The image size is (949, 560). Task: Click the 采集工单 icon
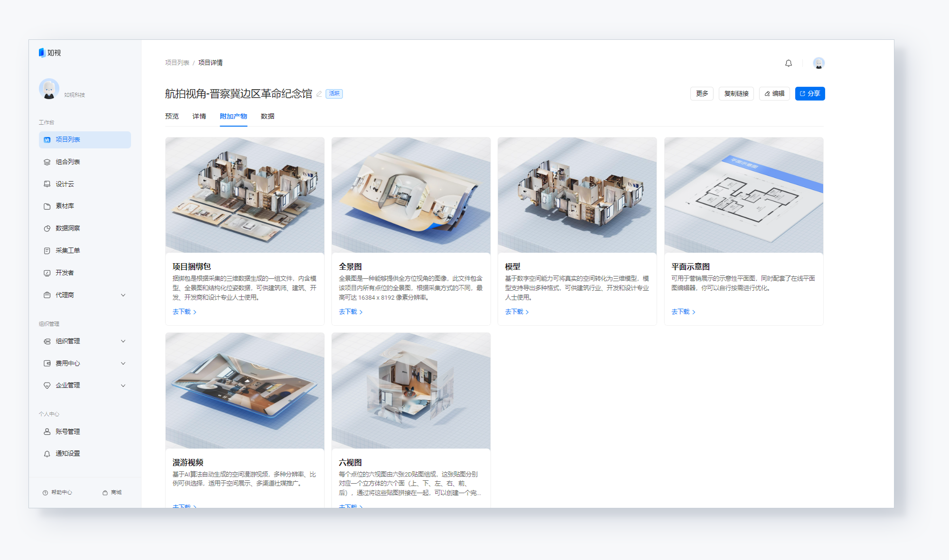[47, 251]
